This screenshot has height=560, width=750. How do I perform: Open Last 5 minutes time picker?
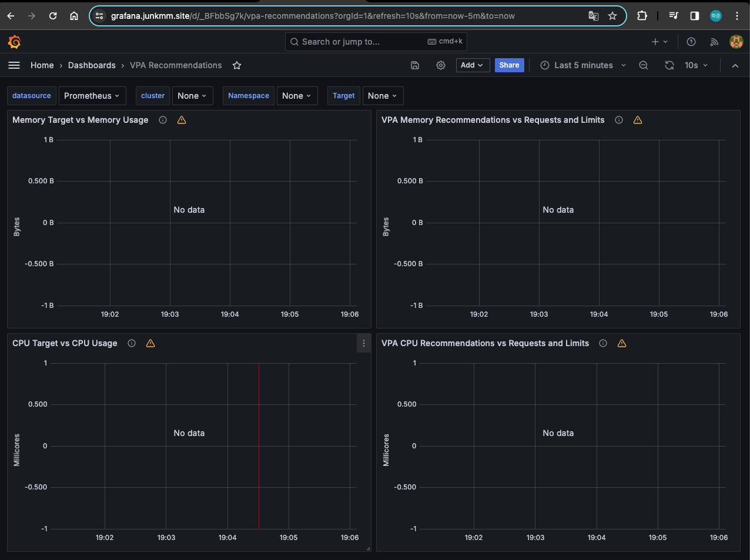pyautogui.click(x=583, y=65)
